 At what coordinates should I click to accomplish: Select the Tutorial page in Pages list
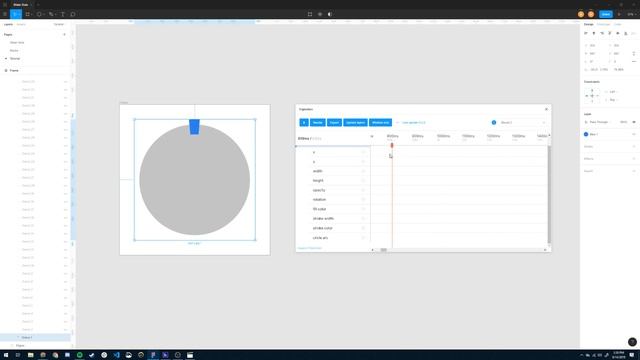point(15,59)
